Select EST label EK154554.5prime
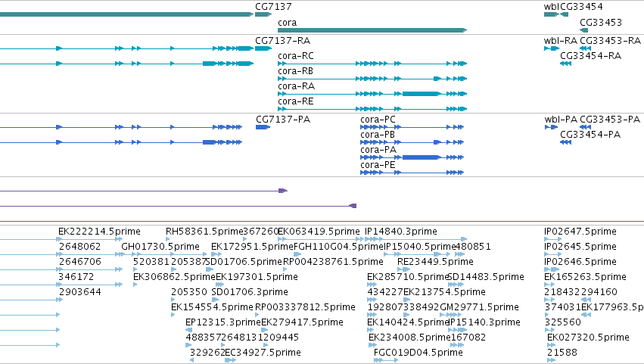The height and width of the screenshot is (364, 644). pos(212,308)
